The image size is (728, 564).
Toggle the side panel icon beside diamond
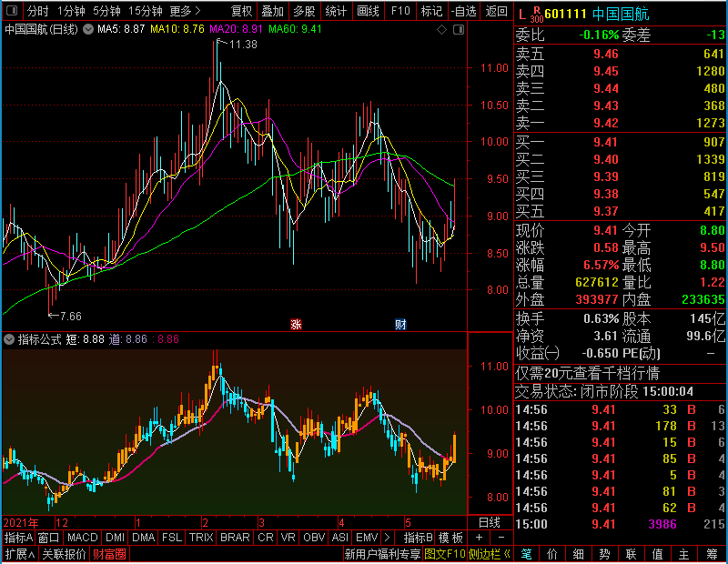coord(459,30)
